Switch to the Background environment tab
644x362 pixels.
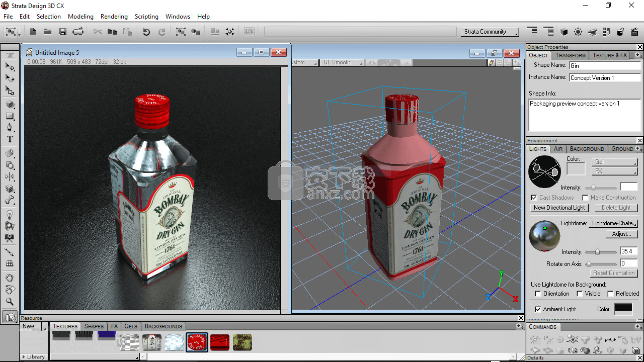(587, 149)
